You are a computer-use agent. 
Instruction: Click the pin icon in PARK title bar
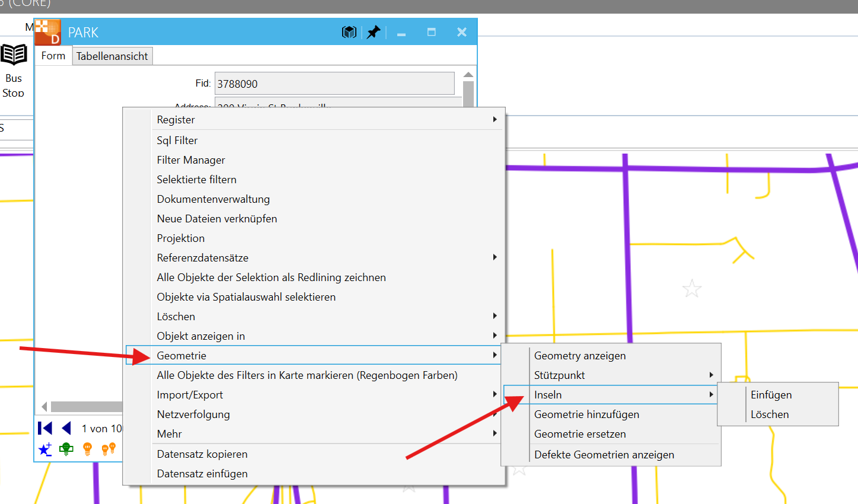[x=373, y=32]
